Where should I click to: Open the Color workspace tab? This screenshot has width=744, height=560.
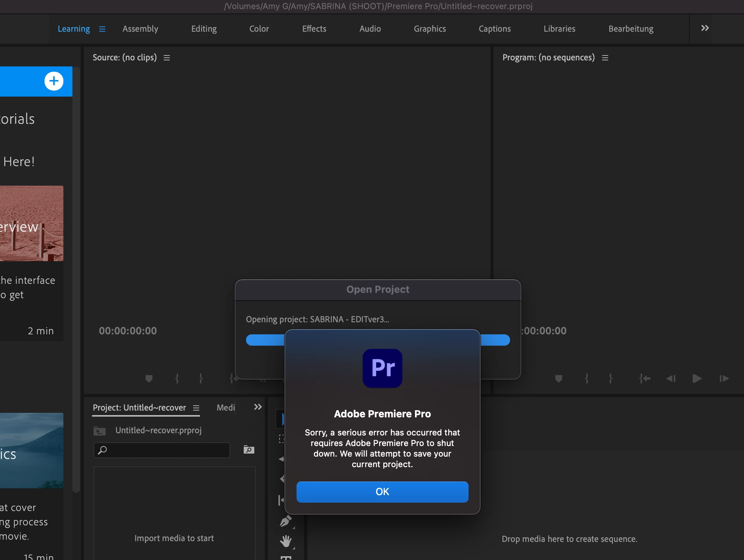[259, 29]
